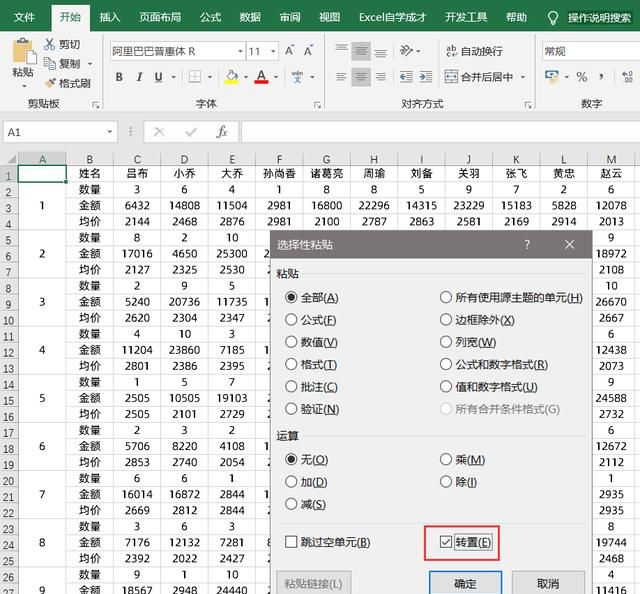Image resolution: width=640 pixels, height=594 pixels.
Task: Click the Center horizontal alignment icon
Action: [361, 77]
